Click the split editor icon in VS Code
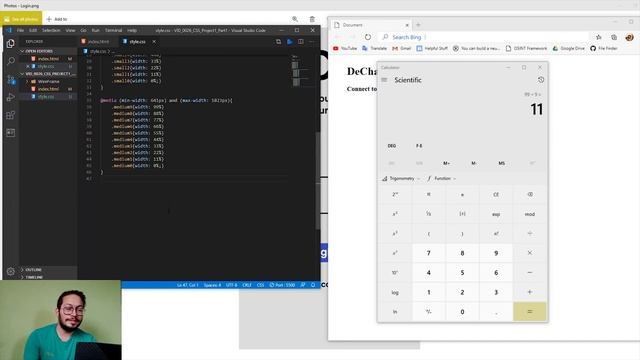Image resolution: width=640 pixels, height=360 pixels. pos(301,42)
